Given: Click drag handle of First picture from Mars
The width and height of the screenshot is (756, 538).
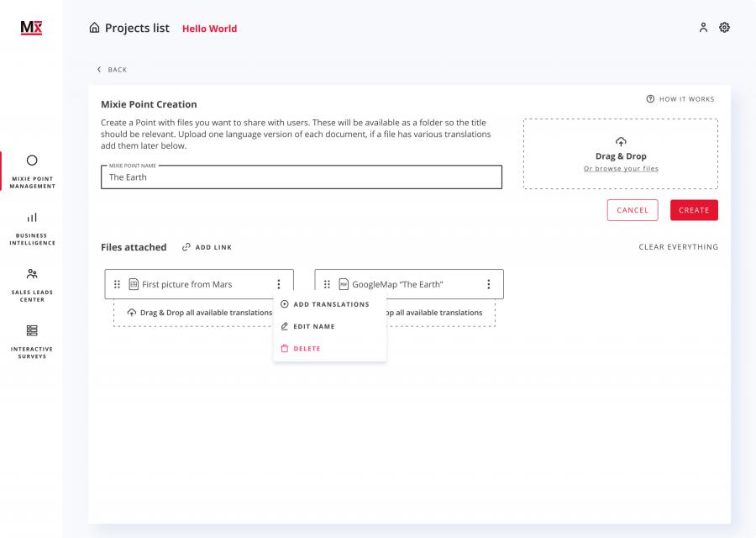Looking at the screenshot, I should coord(118,284).
